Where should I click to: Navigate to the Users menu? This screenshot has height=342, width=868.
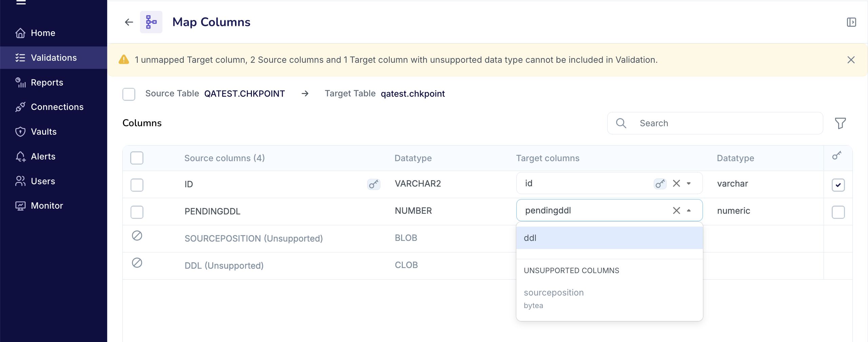click(x=43, y=181)
